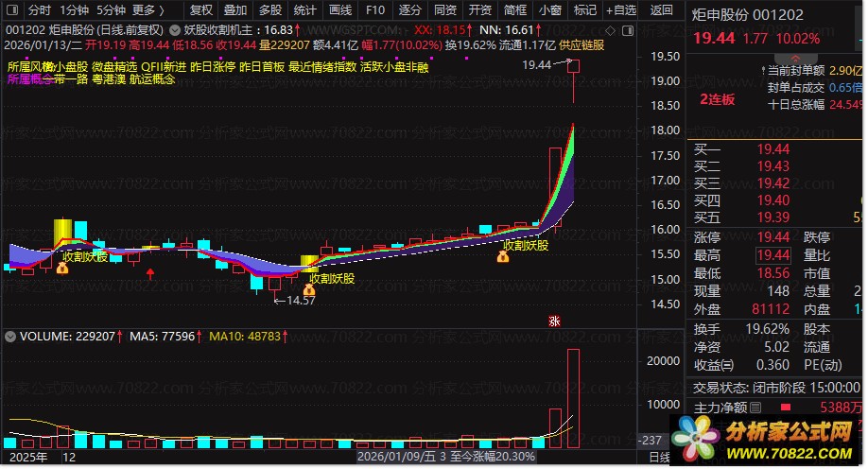Open indicator dropdown beside 001202 矩申股份 title
This screenshot has height=469, width=868.
pos(174,30)
